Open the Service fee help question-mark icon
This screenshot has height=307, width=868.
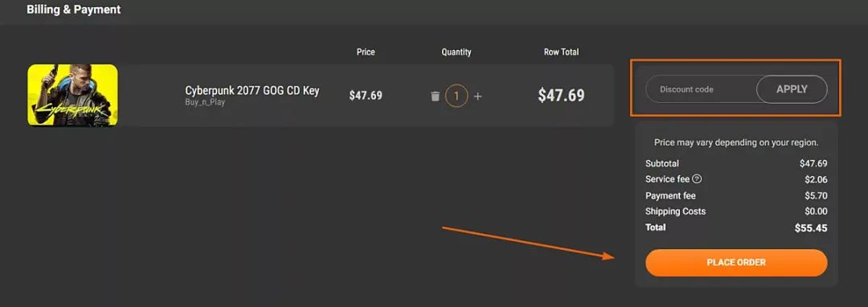(x=697, y=178)
